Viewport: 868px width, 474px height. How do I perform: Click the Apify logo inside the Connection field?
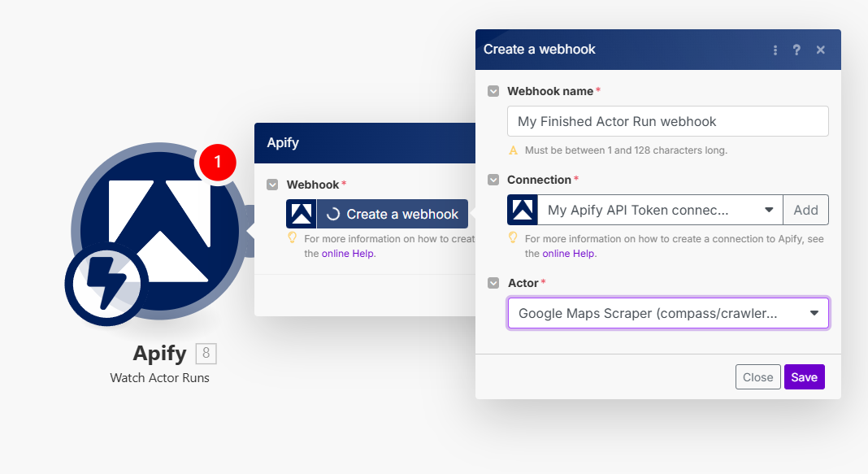point(523,210)
